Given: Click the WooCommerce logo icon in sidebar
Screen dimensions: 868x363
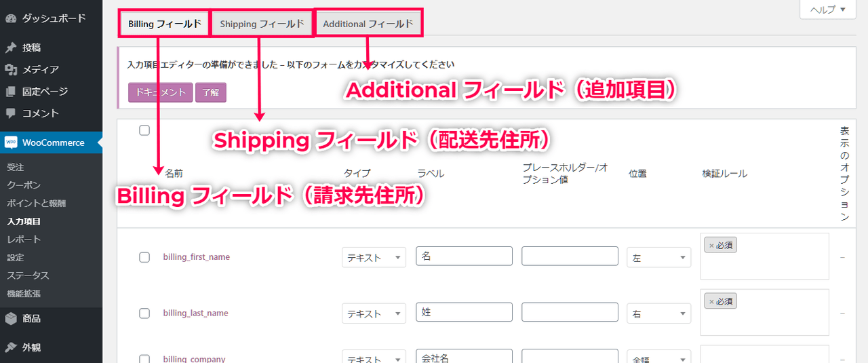Looking at the screenshot, I should [11, 142].
